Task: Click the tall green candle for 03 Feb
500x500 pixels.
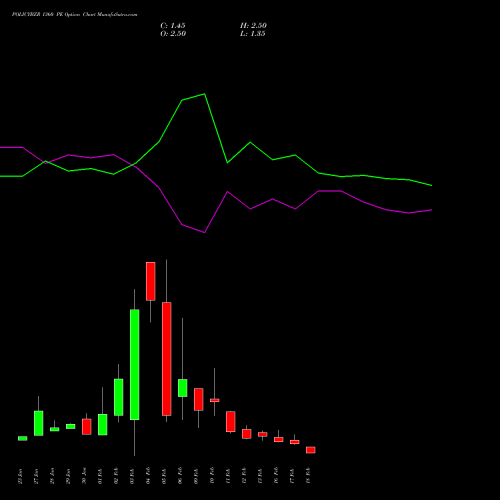Action: [135, 364]
